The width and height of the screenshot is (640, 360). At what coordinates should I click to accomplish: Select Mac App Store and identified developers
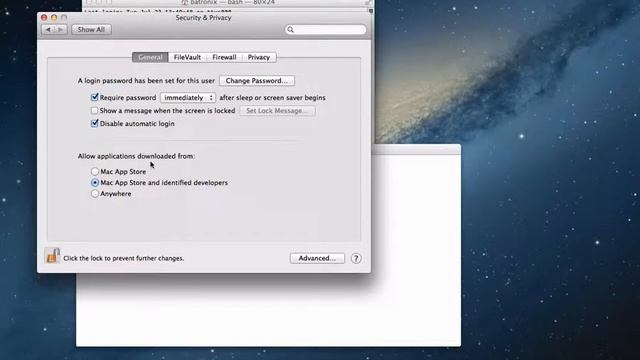click(95, 182)
